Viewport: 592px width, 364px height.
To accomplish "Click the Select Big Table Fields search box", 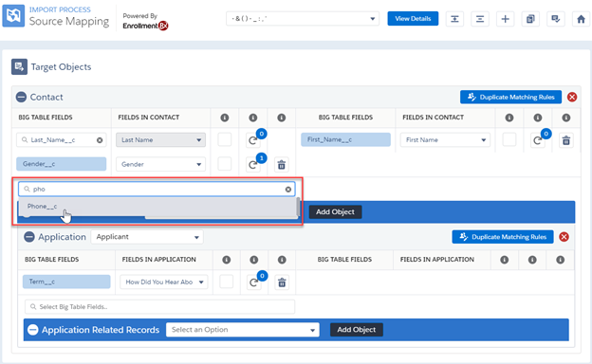I will pos(159,307).
